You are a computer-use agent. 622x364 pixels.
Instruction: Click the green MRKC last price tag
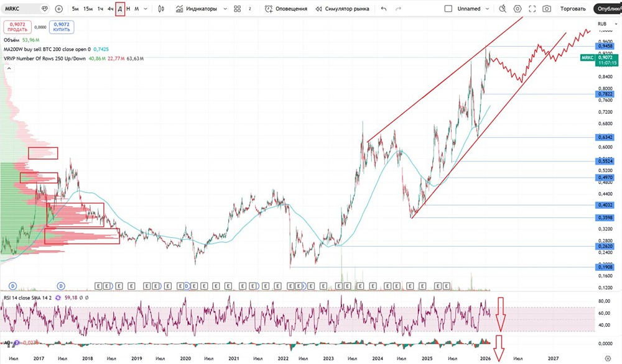(588, 58)
